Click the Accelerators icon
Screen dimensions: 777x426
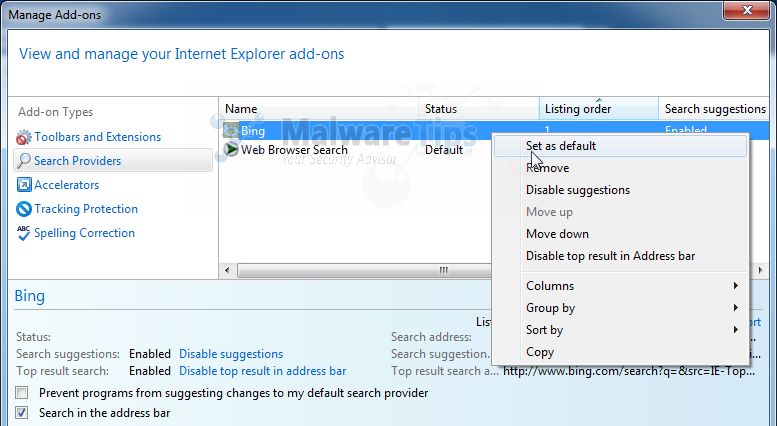[x=23, y=185]
